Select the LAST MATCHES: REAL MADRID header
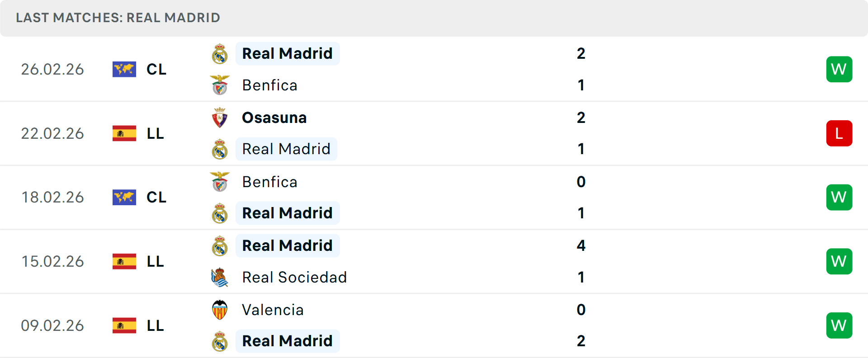Screen dimensions: 868x358 click(x=118, y=18)
